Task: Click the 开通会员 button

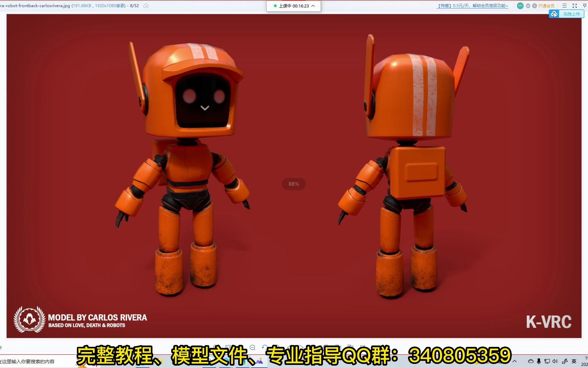Action: [x=545, y=6]
